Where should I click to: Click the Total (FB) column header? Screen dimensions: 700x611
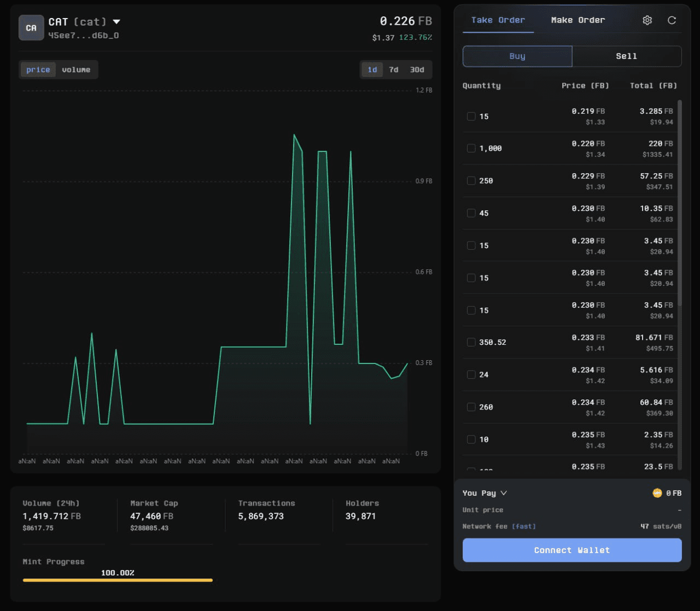pos(654,86)
